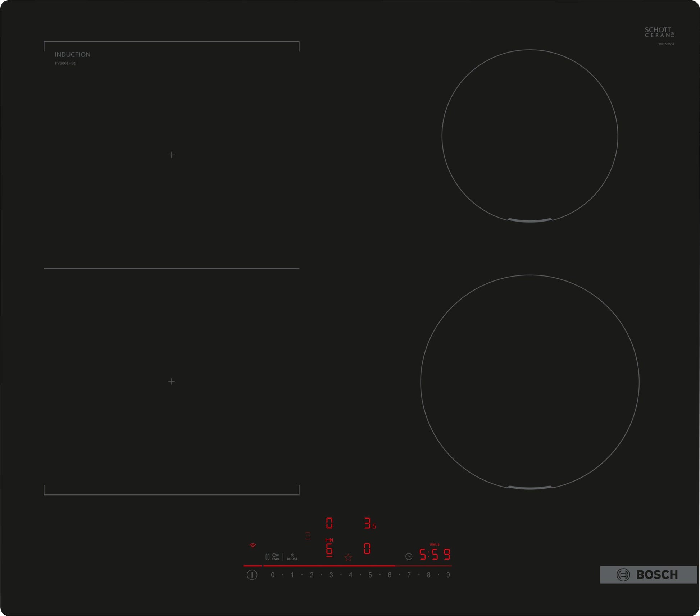
Task: Tap the 5:59 timer display
Action: [x=435, y=555]
